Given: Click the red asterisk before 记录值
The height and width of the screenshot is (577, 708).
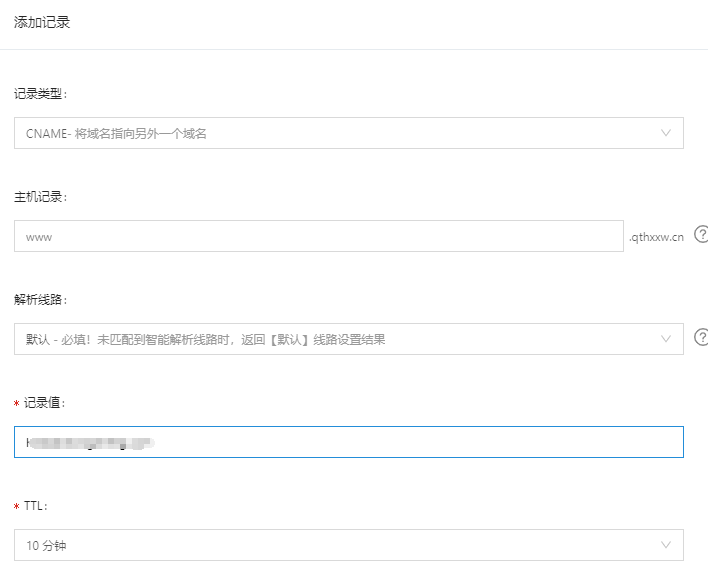Looking at the screenshot, I should (x=17, y=404).
